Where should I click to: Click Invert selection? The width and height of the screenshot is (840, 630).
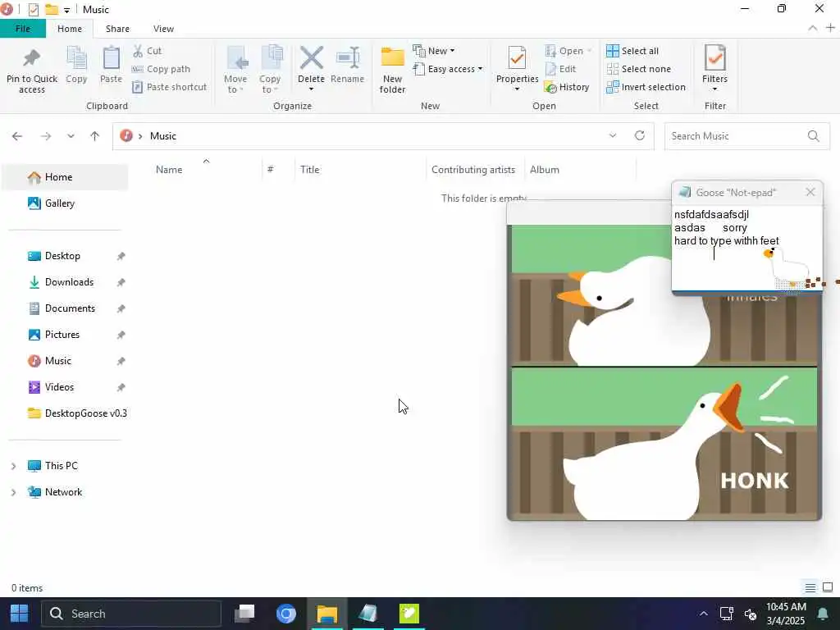646,87
